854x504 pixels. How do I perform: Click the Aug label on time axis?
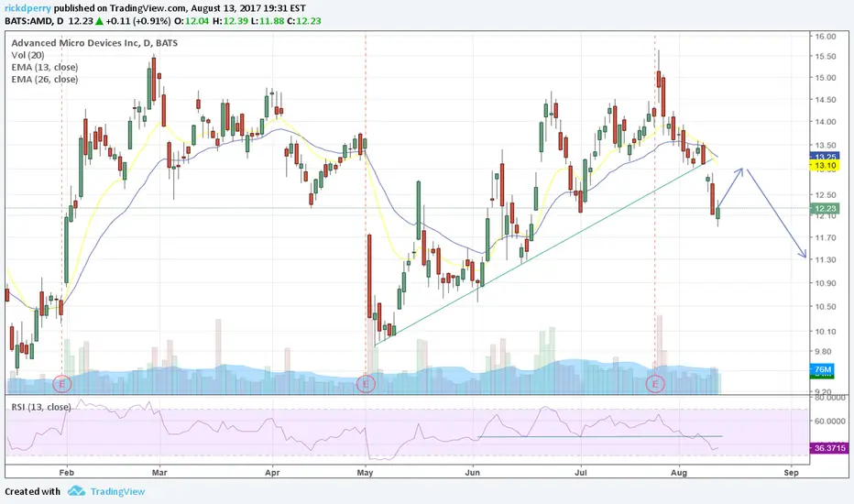[679, 473]
